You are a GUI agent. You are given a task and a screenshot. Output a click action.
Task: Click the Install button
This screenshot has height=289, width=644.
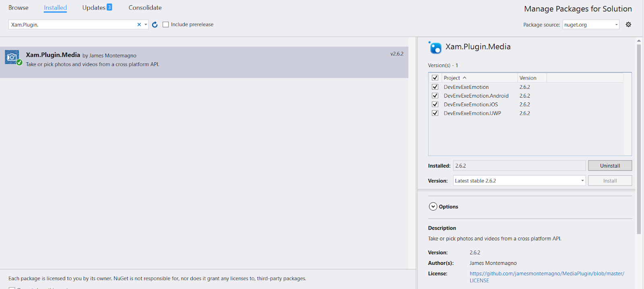pyautogui.click(x=610, y=181)
